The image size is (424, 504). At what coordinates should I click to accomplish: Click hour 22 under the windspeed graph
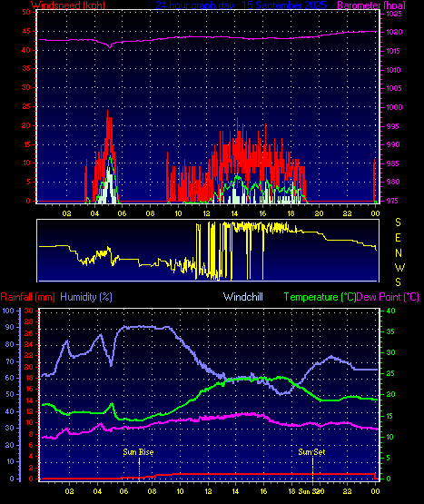[x=347, y=213]
